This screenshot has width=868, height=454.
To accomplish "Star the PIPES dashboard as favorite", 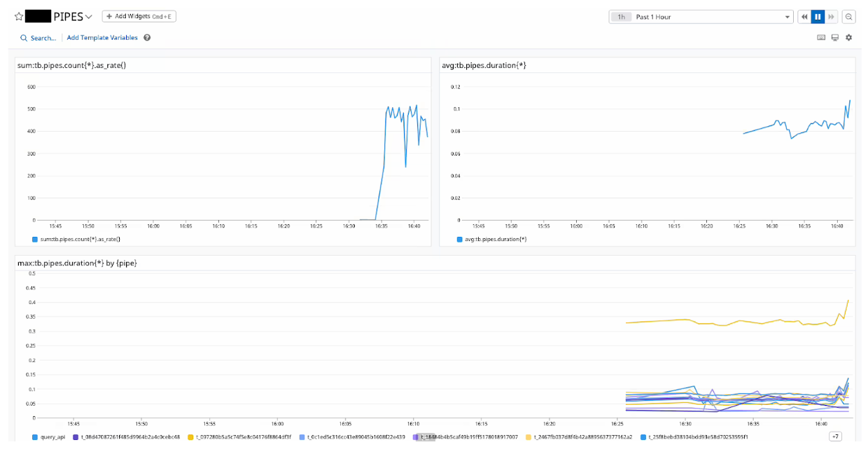I will [19, 17].
